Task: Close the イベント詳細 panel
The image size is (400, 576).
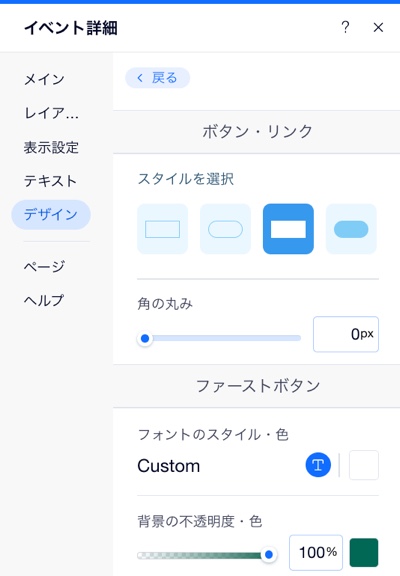Action: 378,28
